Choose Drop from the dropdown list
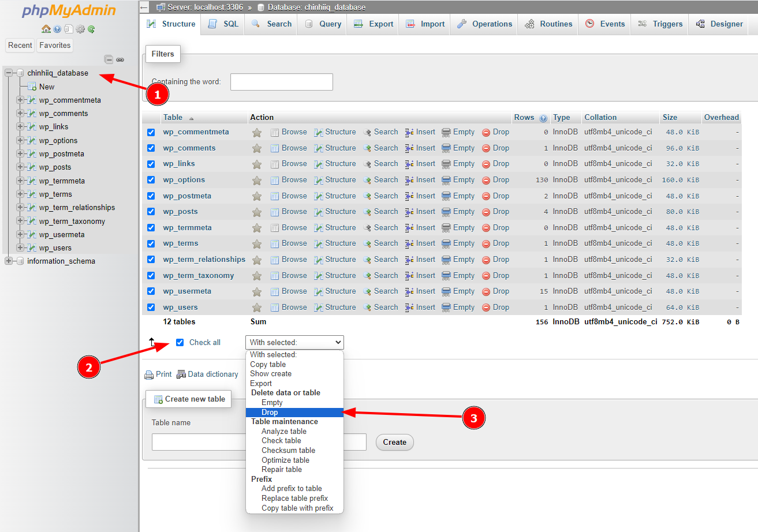The width and height of the screenshot is (758, 532). [294, 413]
